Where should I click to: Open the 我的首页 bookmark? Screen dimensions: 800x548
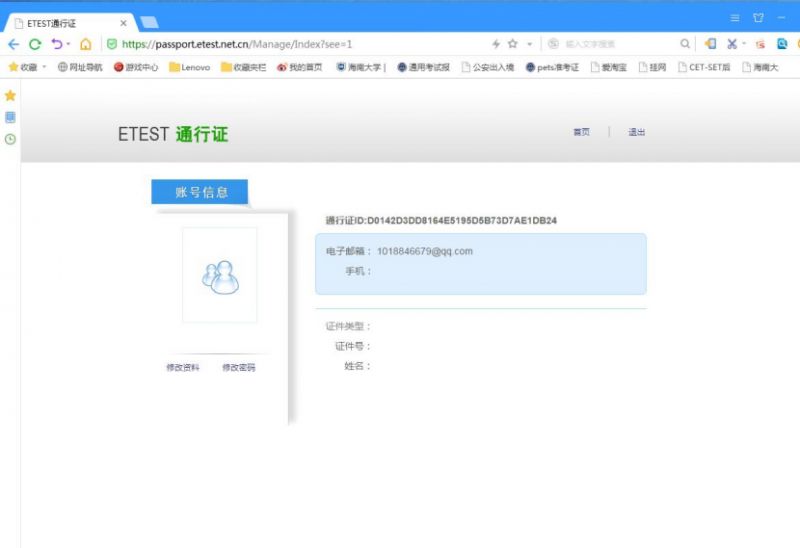tap(299, 67)
